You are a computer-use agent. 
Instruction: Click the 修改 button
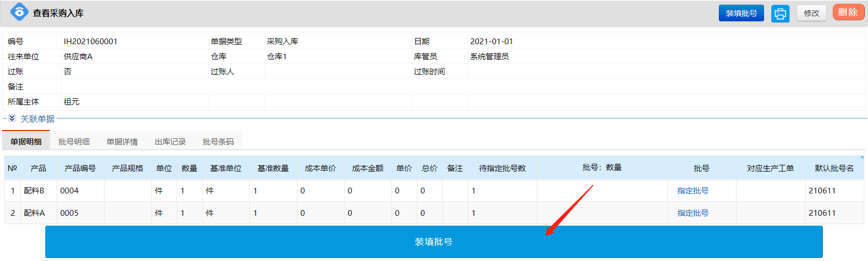pos(811,14)
